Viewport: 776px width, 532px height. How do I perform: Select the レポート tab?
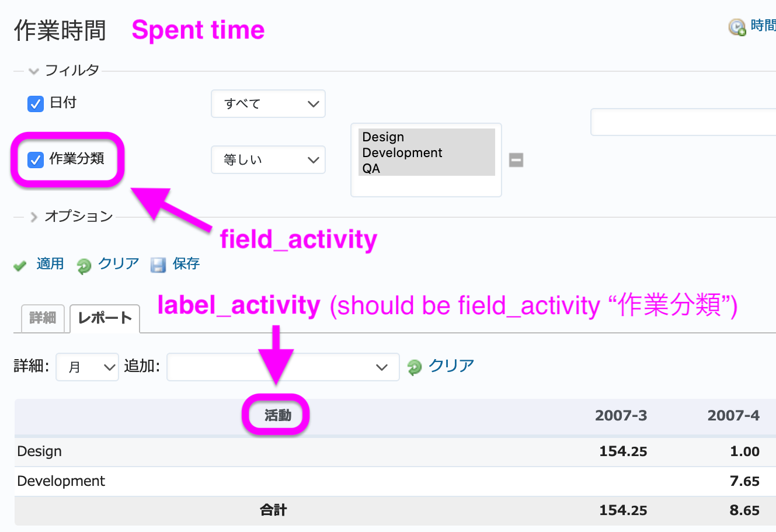tap(105, 319)
